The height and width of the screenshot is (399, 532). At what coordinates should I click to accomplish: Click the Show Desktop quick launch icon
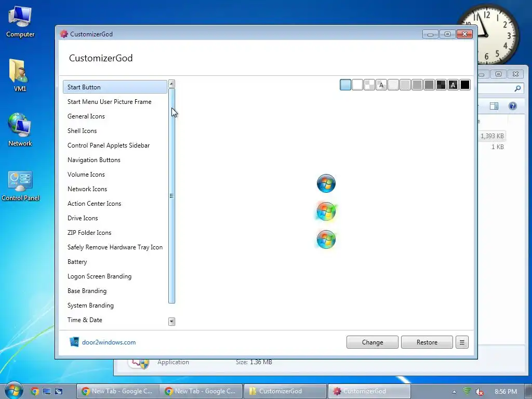click(x=46, y=391)
